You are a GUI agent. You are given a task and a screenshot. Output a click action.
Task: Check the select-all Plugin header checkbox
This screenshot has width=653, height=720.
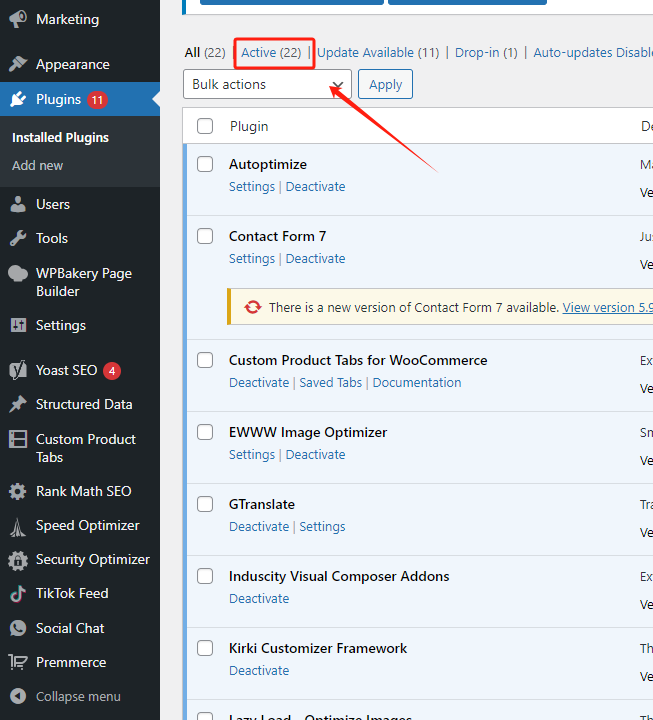click(x=205, y=126)
